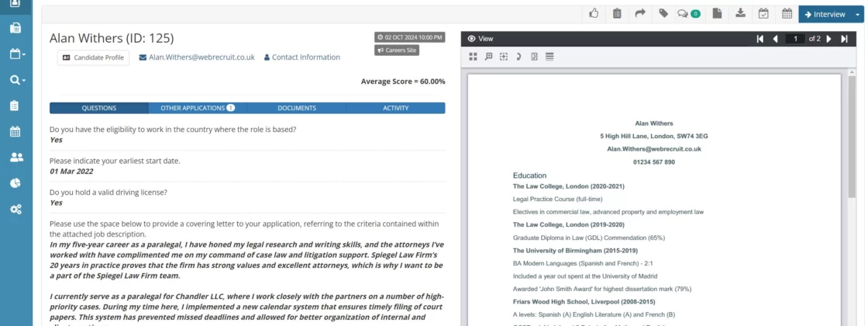868x326 pixels.
Task: Go to next page in document viewer
Action: pyautogui.click(x=828, y=39)
